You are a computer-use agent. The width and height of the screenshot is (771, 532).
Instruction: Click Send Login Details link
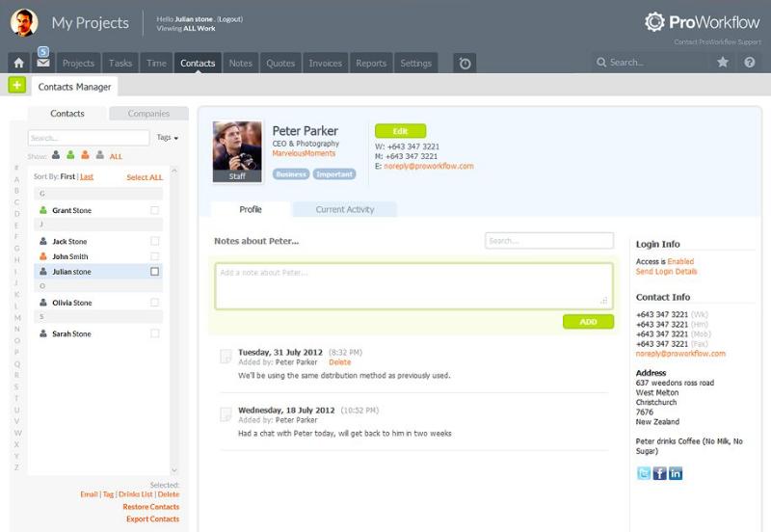(666, 272)
